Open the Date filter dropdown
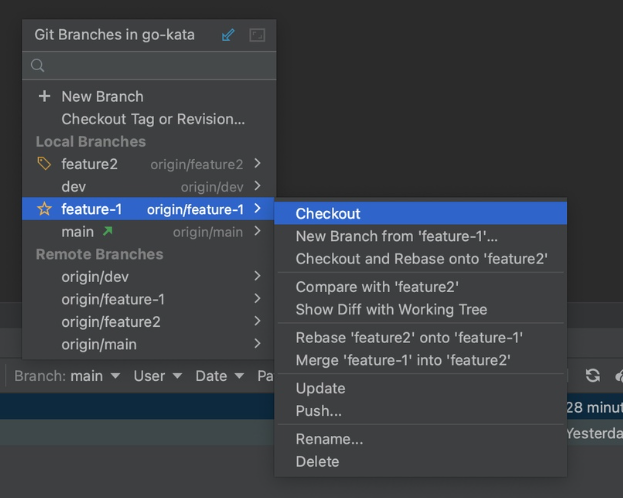Screen dimensions: 623x498 (x=219, y=376)
